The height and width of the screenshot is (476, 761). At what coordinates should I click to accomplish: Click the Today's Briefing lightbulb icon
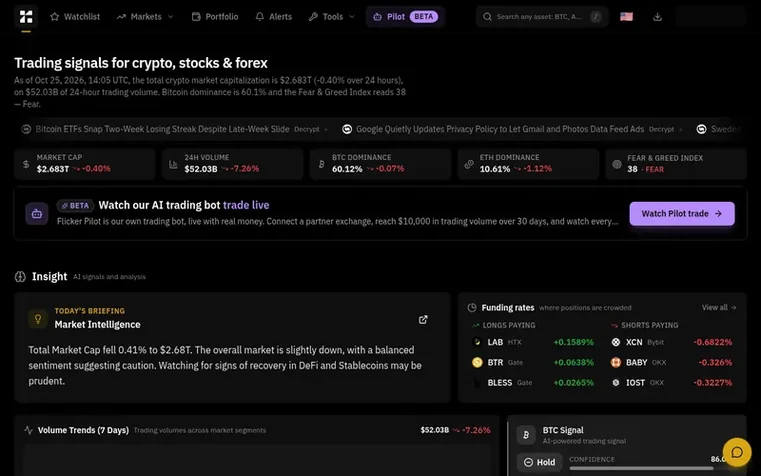click(x=38, y=319)
